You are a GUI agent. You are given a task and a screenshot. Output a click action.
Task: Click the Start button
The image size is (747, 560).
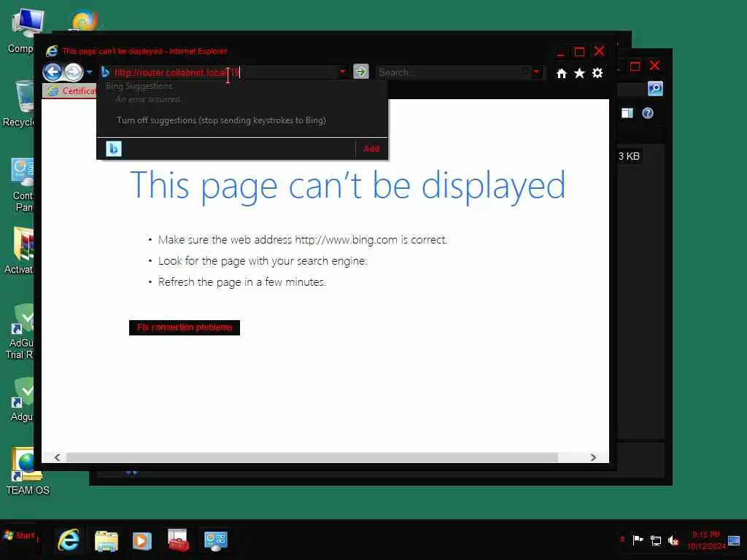pos(20,536)
